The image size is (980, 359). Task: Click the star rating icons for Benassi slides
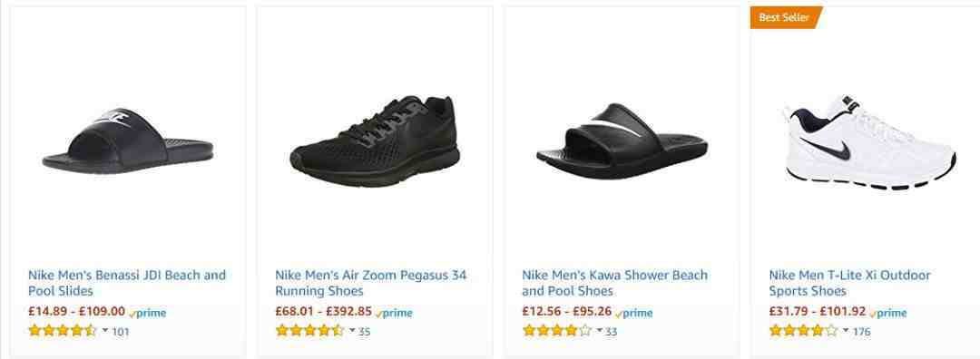[x=63, y=331]
